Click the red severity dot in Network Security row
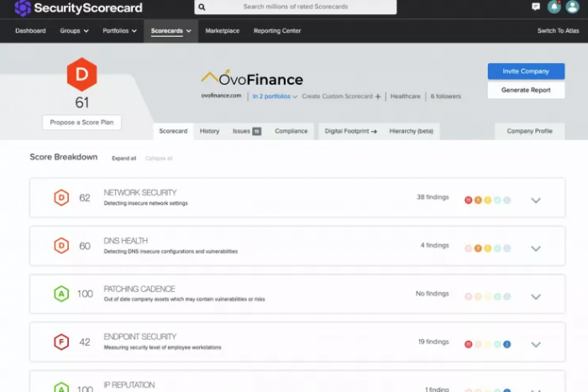Viewport: 588px width, 392px height. click(469, 200)
